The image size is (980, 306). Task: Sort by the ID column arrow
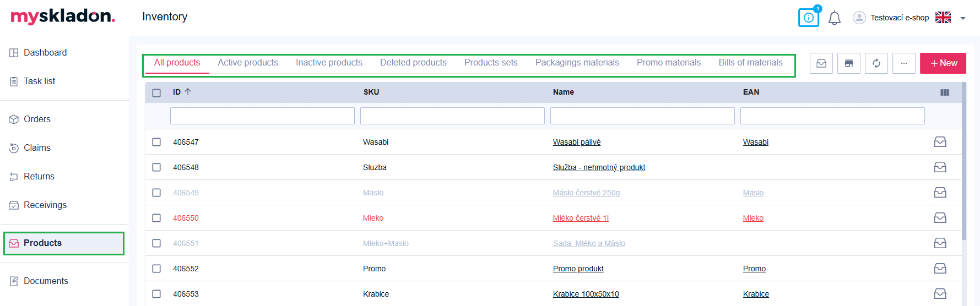pos(188,92)
